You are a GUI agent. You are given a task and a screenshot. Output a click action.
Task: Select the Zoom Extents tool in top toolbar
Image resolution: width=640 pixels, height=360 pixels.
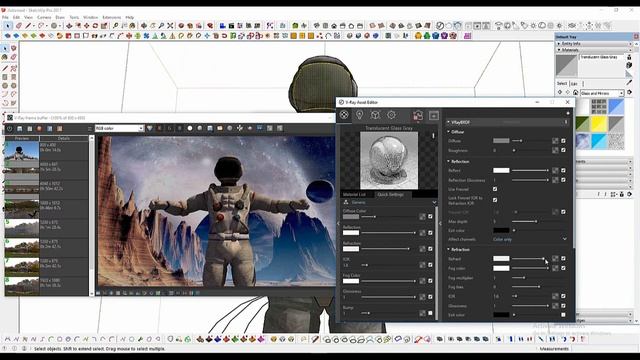170,26
